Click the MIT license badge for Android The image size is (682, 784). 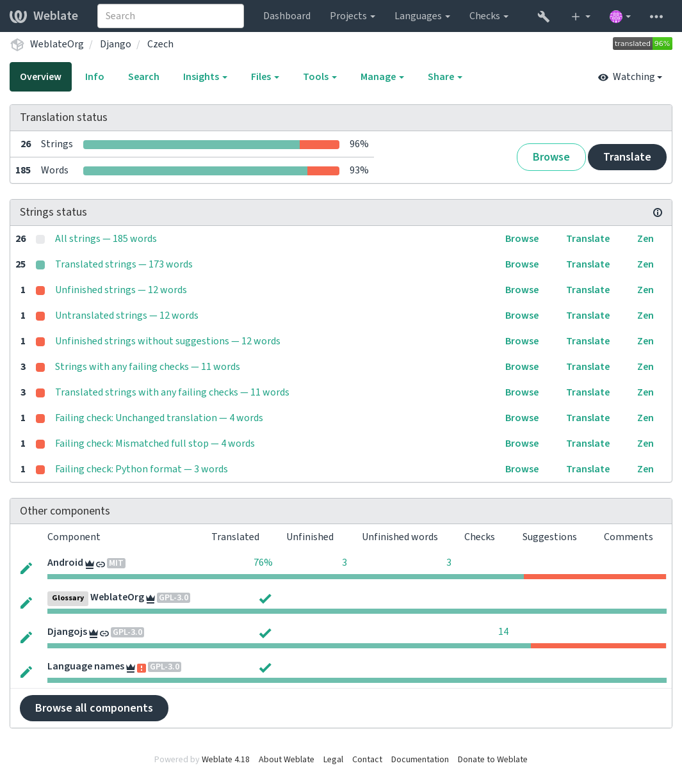116,563
